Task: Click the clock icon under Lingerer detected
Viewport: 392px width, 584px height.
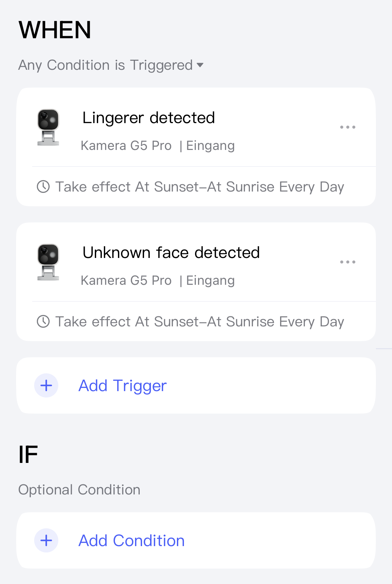Action: click(x=43, y=187)
